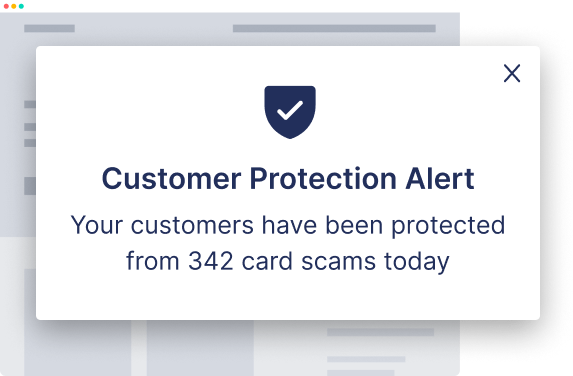The image size is (573, 376).
Task: Click the yellow window dot
Action: 14,6
